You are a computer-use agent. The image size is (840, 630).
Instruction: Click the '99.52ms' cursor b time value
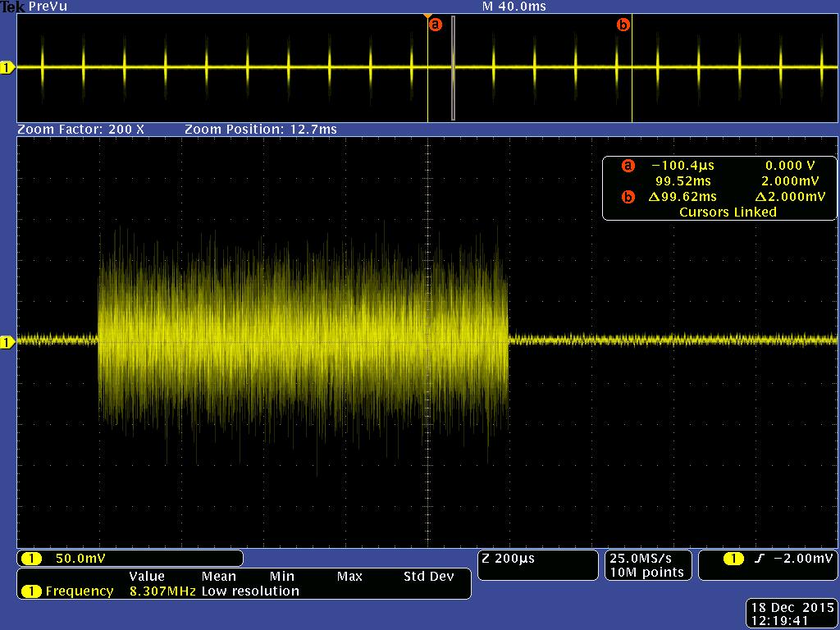683,181
